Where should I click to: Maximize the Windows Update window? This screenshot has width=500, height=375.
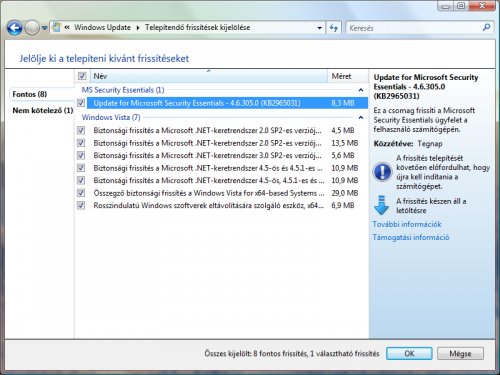pos(461,6)
